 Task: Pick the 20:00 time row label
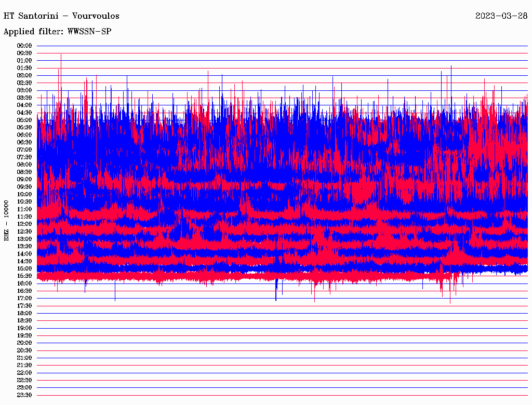24,343
